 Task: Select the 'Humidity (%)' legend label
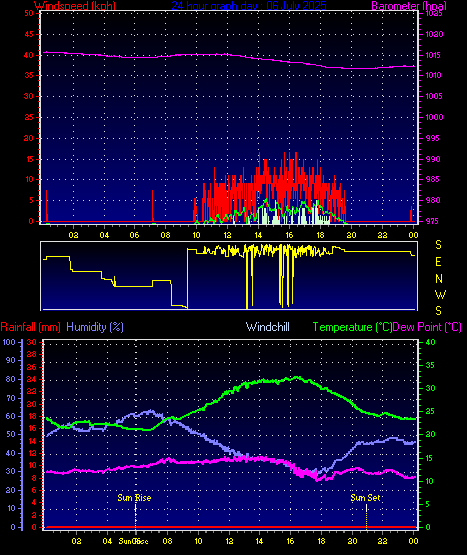coord(95,327)
